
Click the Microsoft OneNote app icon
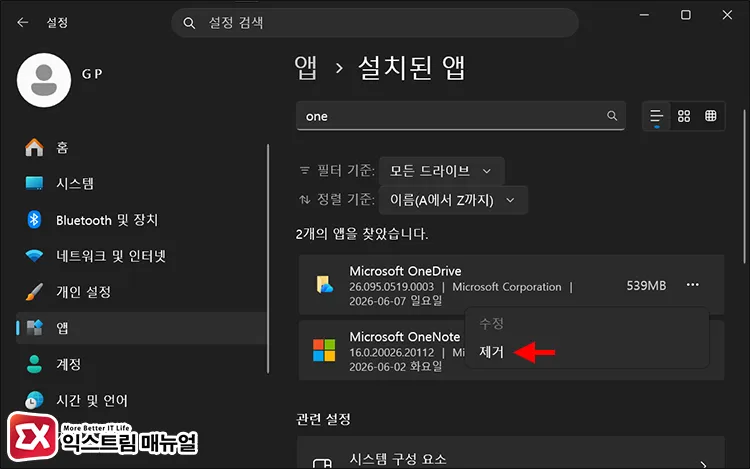pos(324,350)
